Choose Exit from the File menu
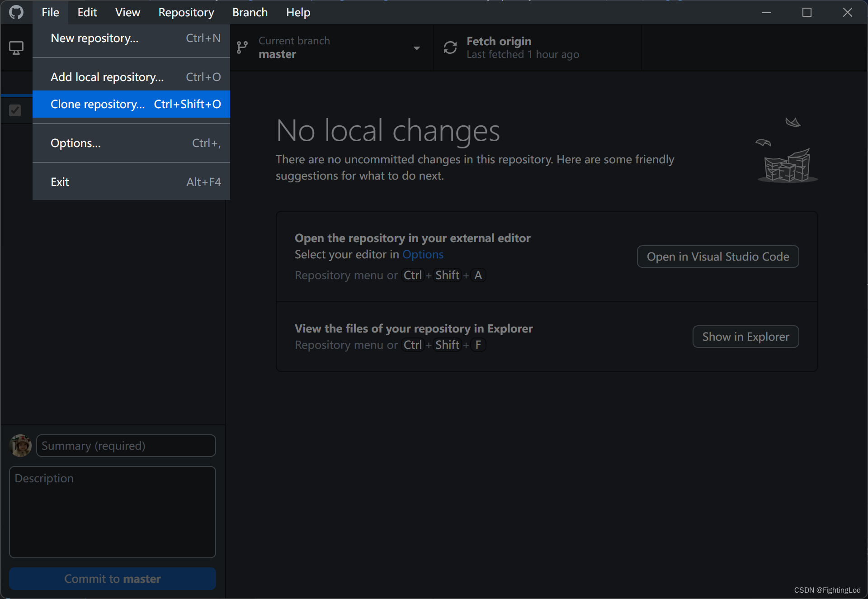 click(x=131, y=182)
